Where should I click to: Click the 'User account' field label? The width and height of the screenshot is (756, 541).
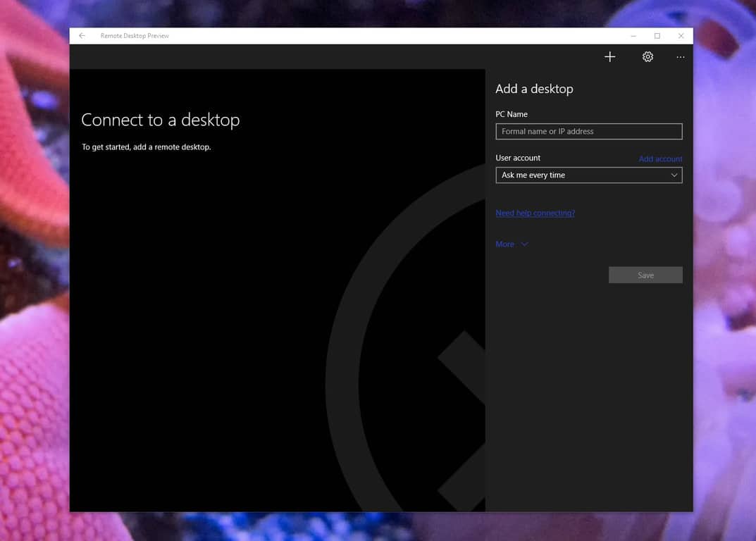(x=518, y=158)
